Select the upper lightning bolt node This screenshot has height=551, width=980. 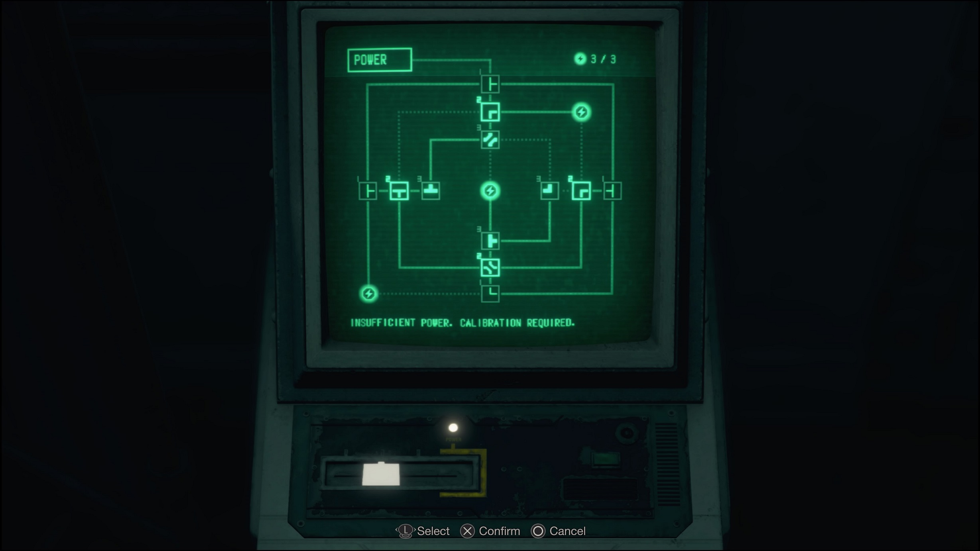pos(580,112)
